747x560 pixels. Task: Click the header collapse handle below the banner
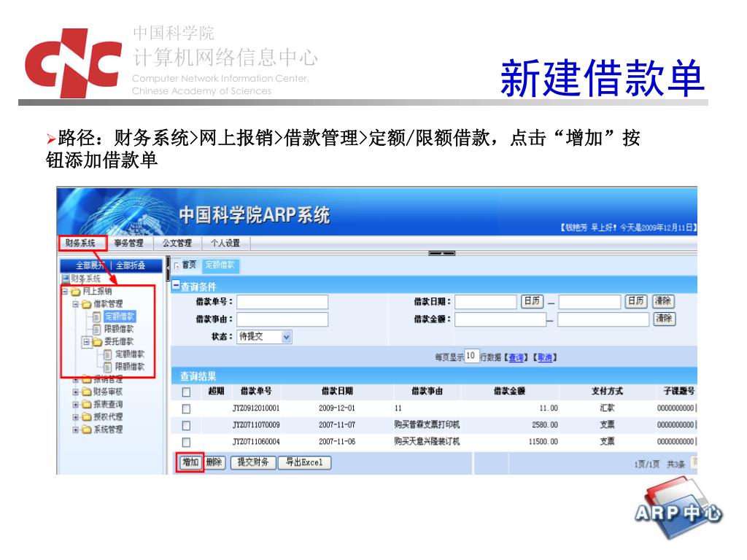(441, 253)
